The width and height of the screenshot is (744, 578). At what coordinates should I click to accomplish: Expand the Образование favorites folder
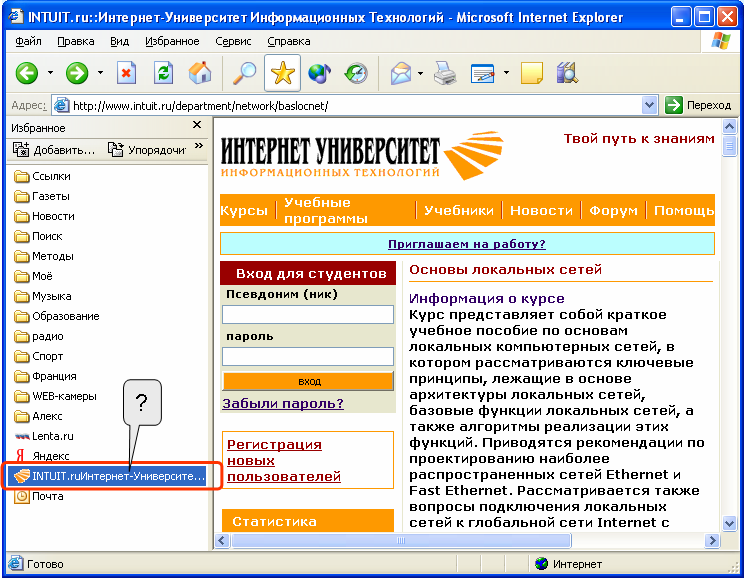[x=57, y=316]
